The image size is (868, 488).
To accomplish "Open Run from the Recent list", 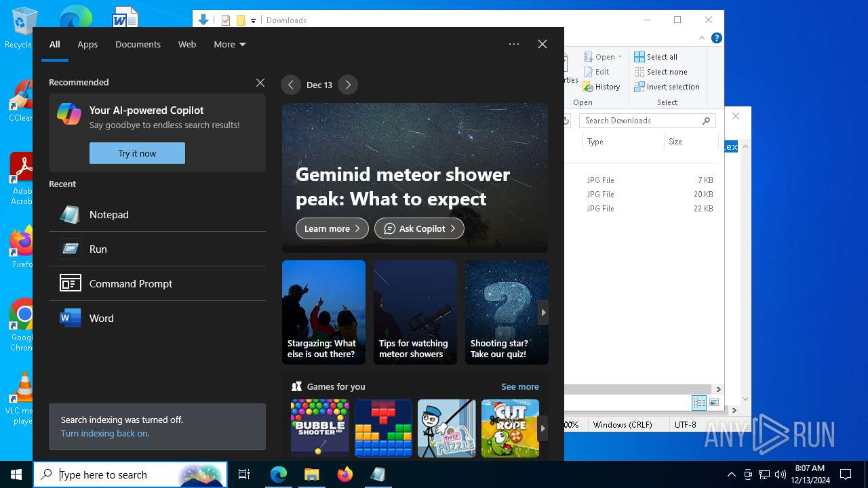I will 157,249.
